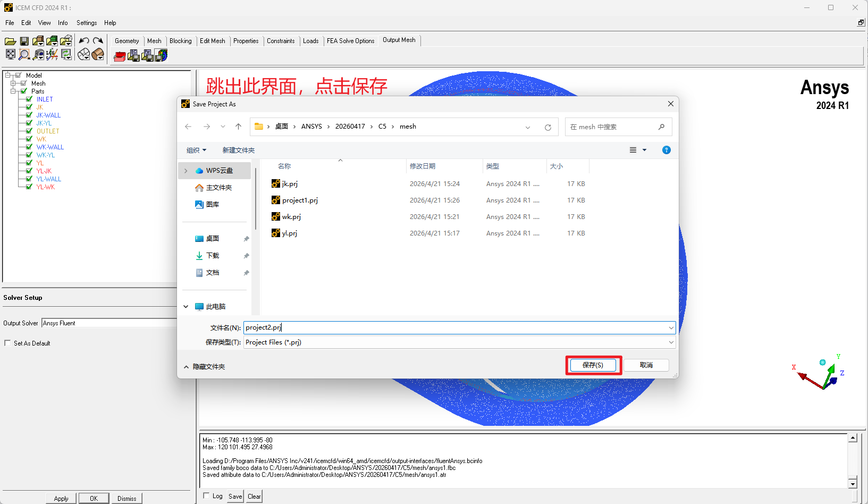Image resolution: width=868 pixels, height=504 pixels.
Task: Click the Write Input mesh output icon
Action: tap(162, 56)
